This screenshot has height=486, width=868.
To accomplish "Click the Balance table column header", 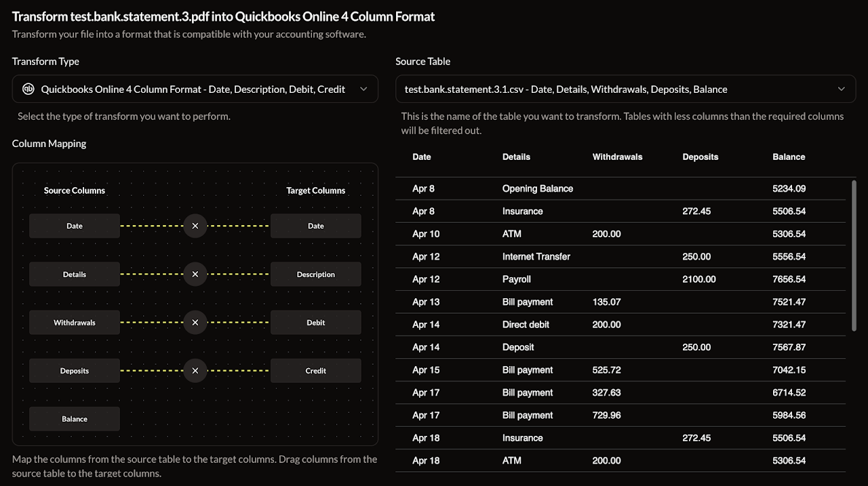I will (789, 157).
